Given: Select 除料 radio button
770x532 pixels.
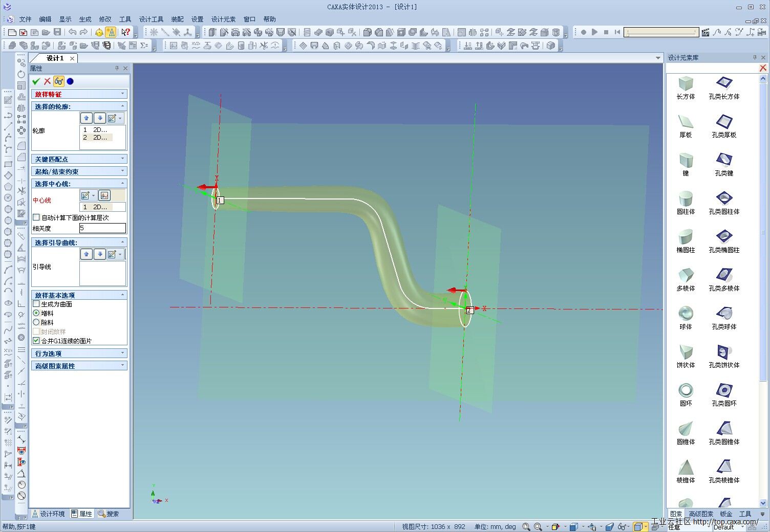Looking at the screenshot, I should 36,322.
